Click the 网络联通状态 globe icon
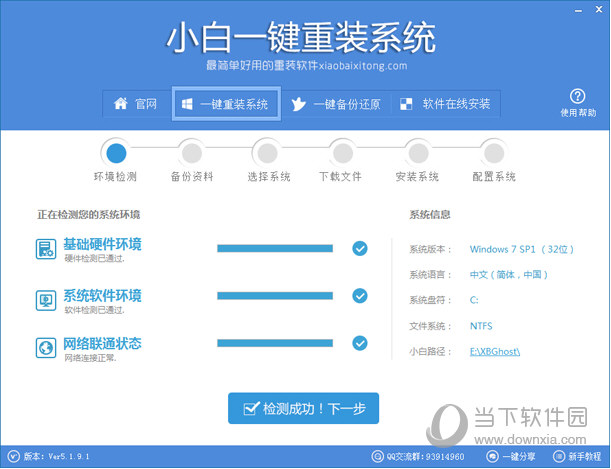Image resolution: width=611 pixels, height=469 pixels. coord(46,348)
